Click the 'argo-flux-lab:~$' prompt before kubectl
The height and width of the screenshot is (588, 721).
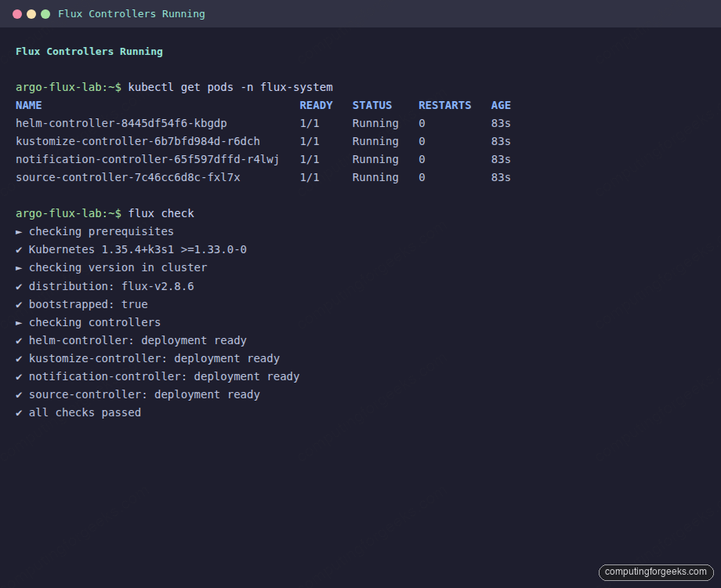point(68,88)
